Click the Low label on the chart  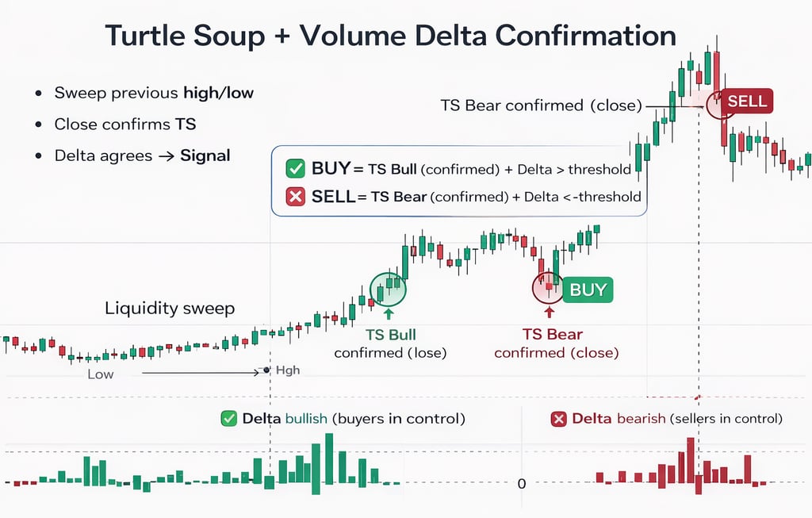click(x=100, y=374)
